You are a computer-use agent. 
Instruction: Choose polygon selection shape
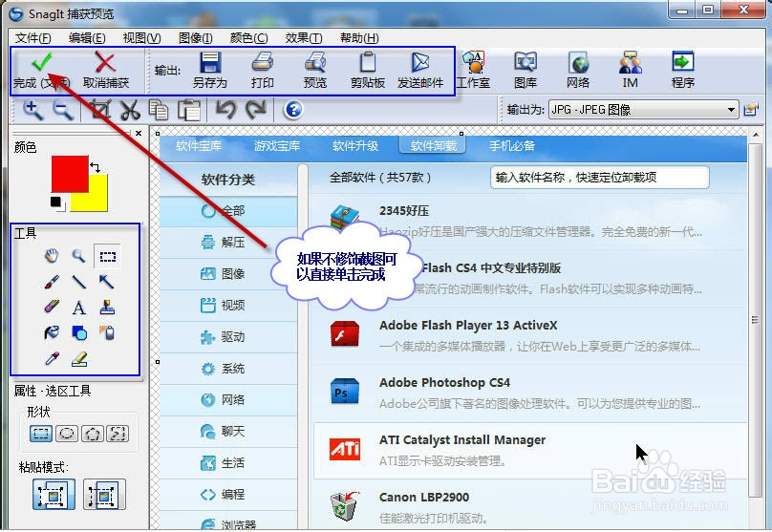click(92, 434)
